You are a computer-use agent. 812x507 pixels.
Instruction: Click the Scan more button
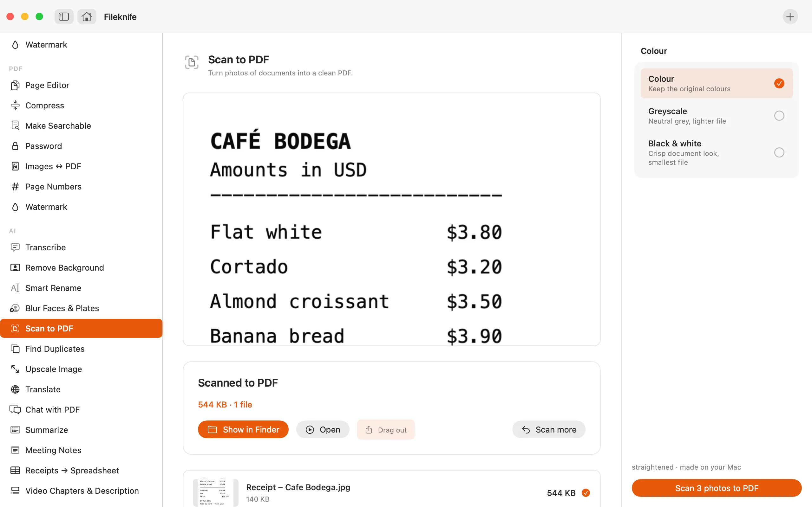coord(549,430)
